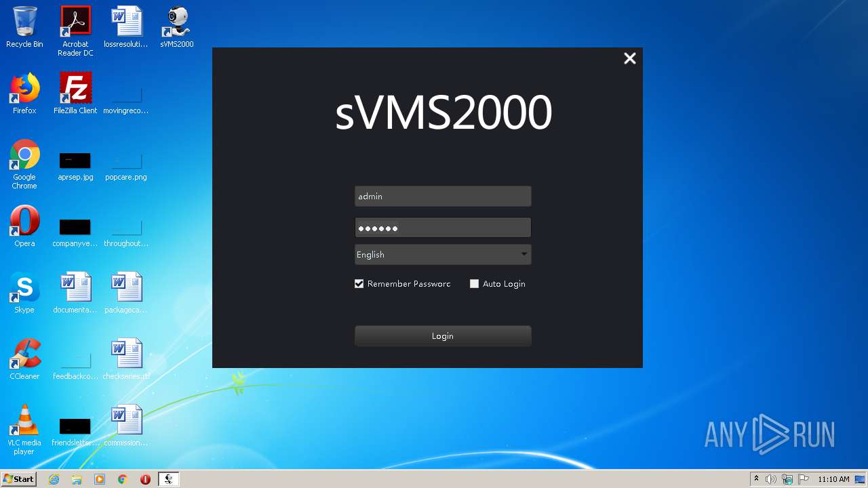Focus the admin username field
Viewport: 868px width, 488px height.
click(443, 197)
